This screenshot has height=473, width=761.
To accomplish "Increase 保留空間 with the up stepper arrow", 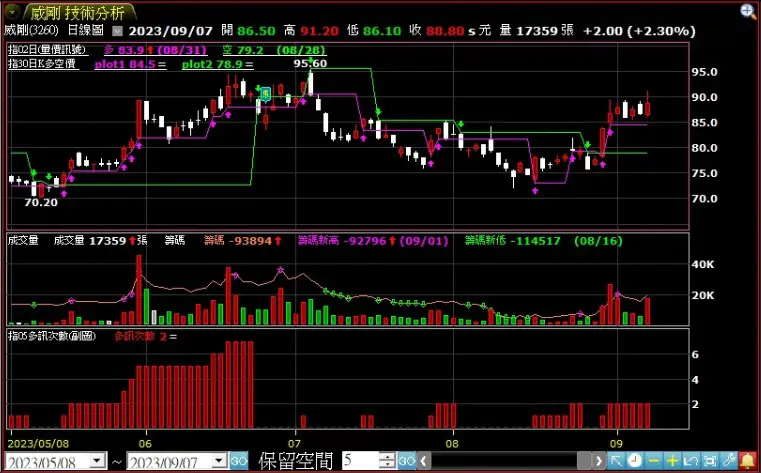I will 387,457.
